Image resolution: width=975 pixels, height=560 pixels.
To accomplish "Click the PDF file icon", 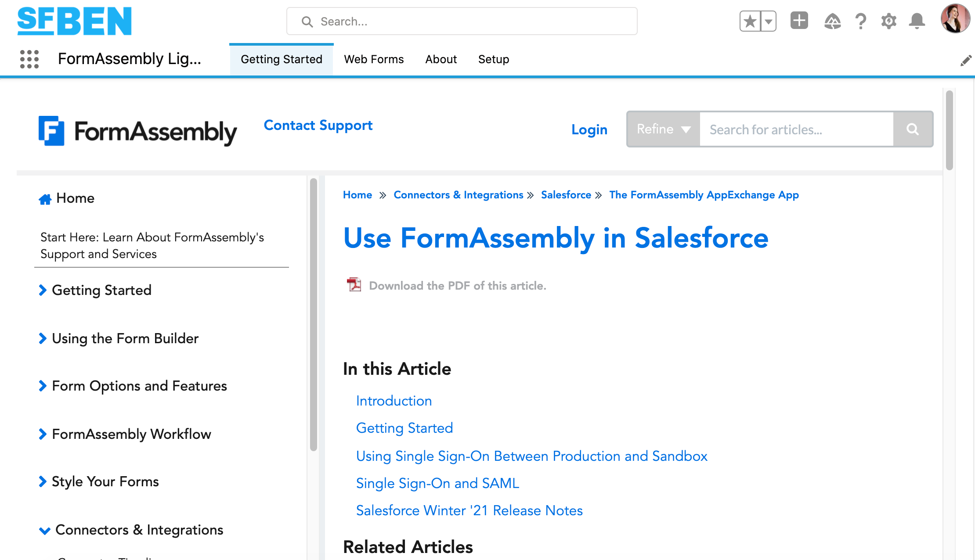I will pos(354,284).
